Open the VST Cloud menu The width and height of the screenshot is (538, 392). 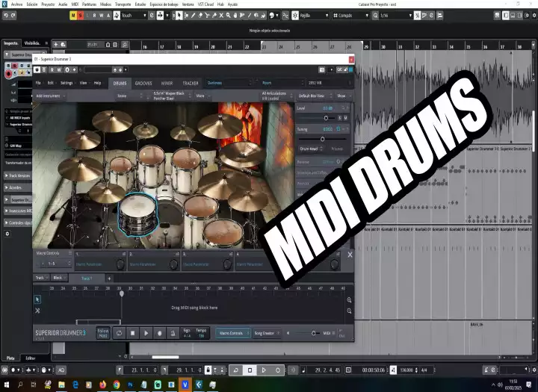click(206, 4)
